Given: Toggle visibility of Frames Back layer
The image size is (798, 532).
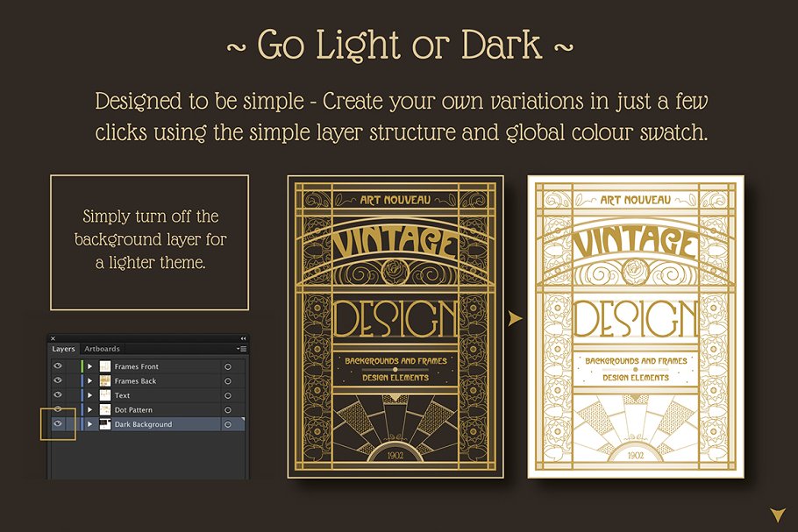Looking at the screenshot, I should (x=58, y=380).
